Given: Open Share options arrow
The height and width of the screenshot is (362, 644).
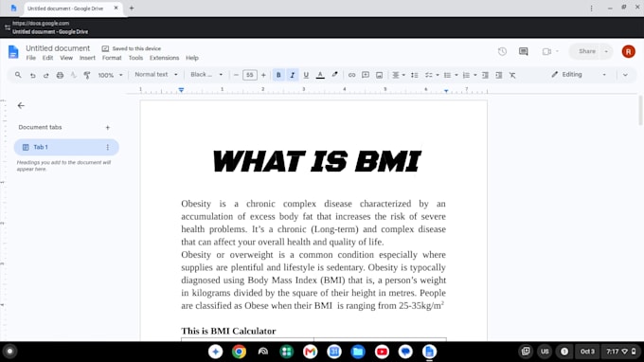Looking at the screenshot, I should tap(607, 51).
